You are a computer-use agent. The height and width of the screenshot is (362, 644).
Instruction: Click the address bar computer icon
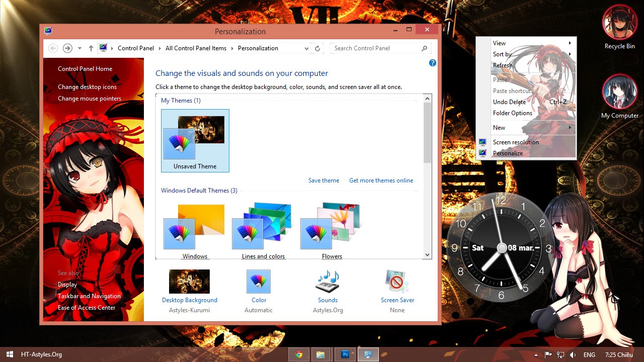coord(103,48)
